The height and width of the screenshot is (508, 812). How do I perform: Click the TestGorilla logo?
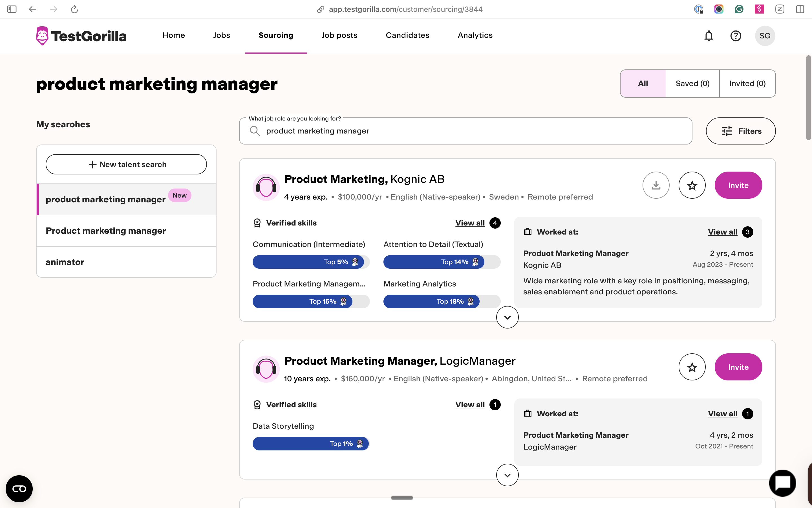[81, 36]
